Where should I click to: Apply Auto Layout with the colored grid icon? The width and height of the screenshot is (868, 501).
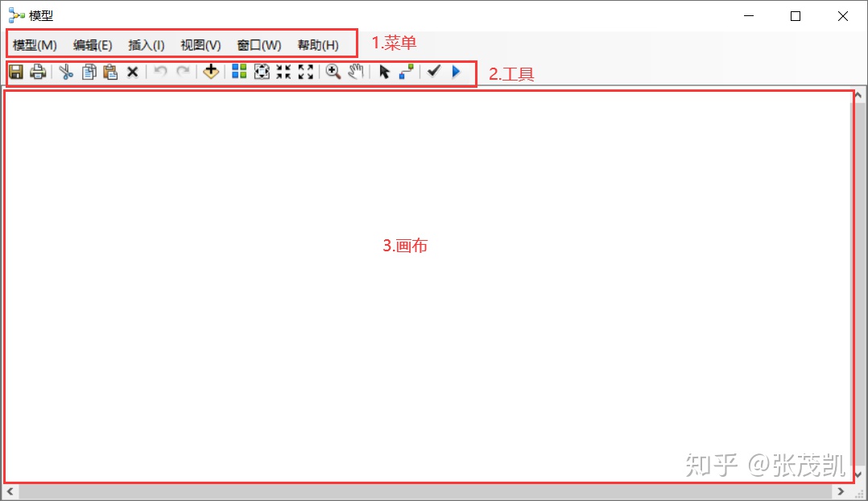pos(239,72)
